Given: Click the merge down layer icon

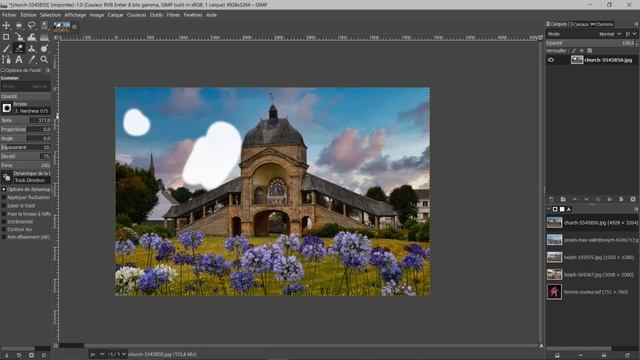Looking at the screenshot, I should 610,199.
